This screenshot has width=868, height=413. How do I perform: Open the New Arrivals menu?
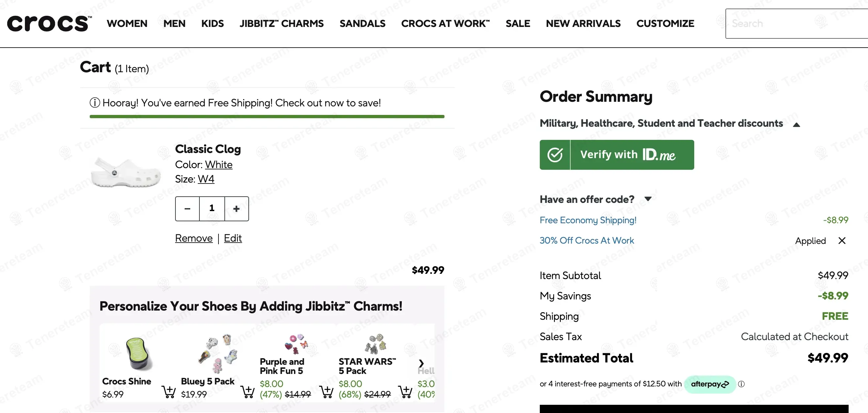[583, 24]
